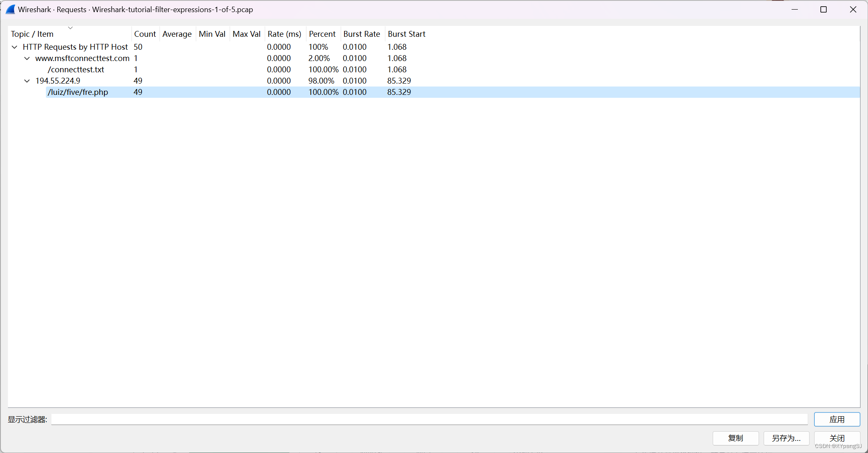Collapse the 194.55.224.9 host node
The height and width of the screenshot is (453, 868).
[27, 81]
